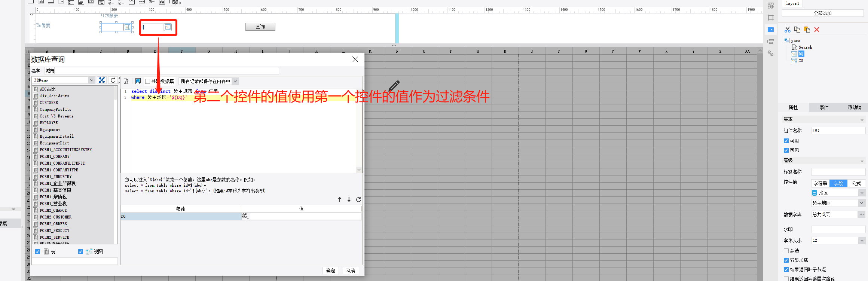868x281 pixels.
Task: Open the conditional attributes sidebar icon
Action: coord(771,42)
